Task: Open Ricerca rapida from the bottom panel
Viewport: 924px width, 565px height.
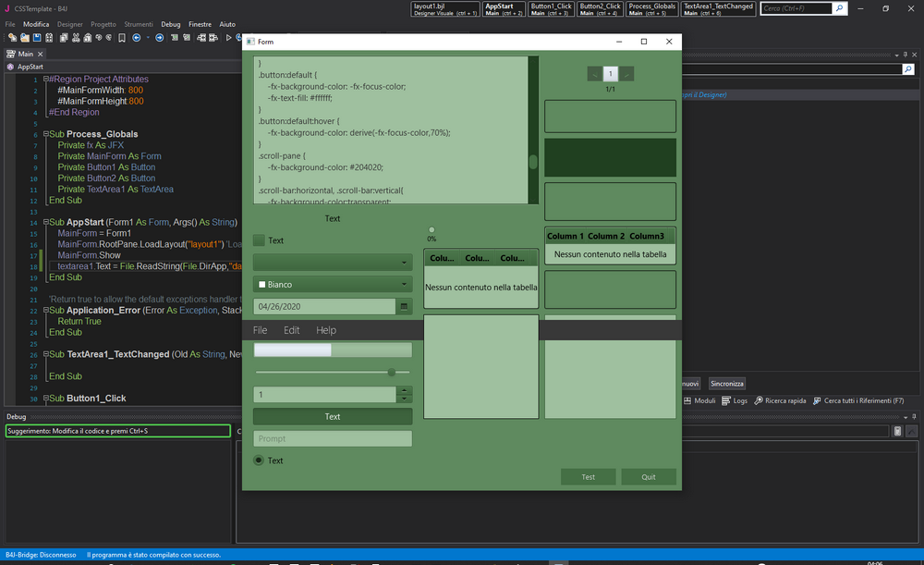Action: pyautogui.click(x=785, y=400)
